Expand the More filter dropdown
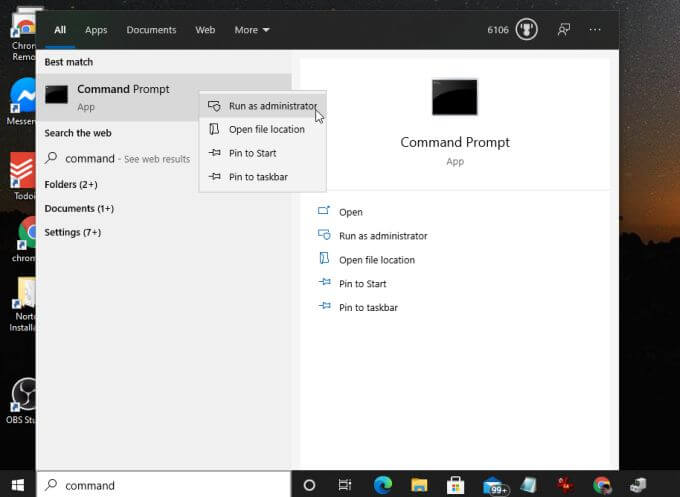The height and width of the screenshot is (497, 680). [252, 30]
